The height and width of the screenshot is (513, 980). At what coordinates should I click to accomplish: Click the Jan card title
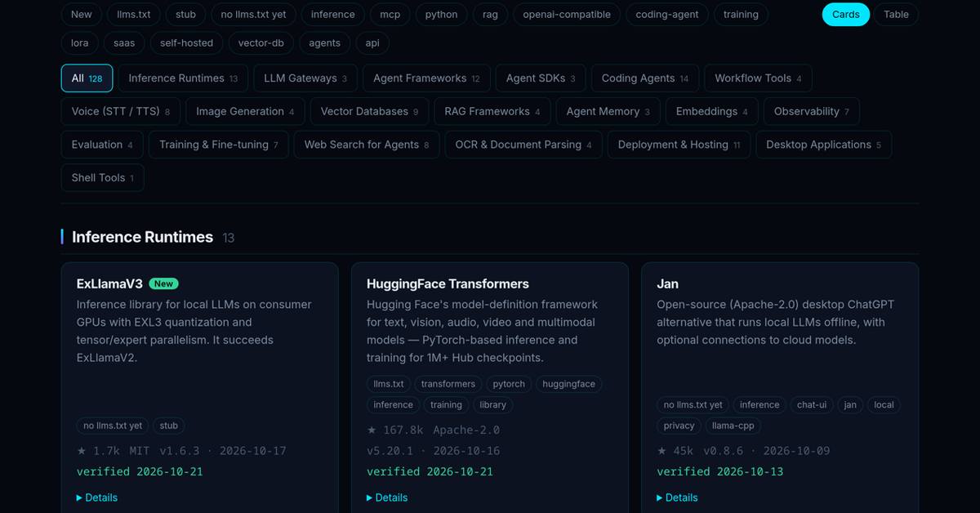click(x=667, y=283)
